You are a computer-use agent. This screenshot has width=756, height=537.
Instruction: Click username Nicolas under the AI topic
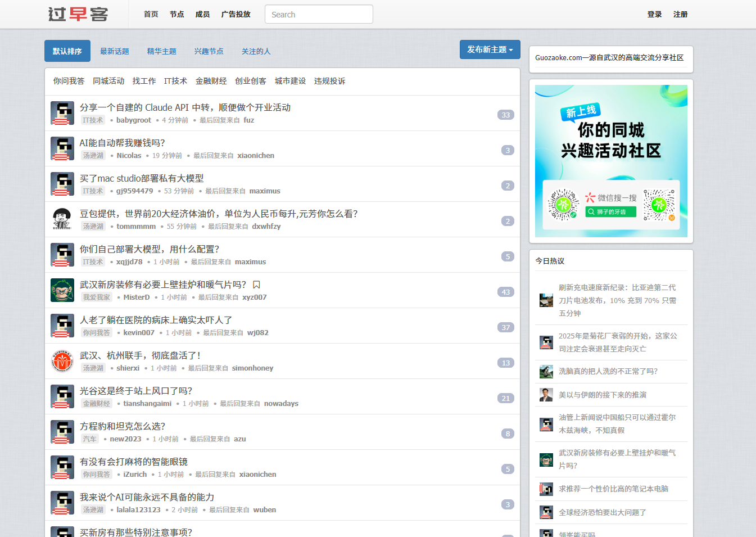pyautogui.click(x=129, y=155)
